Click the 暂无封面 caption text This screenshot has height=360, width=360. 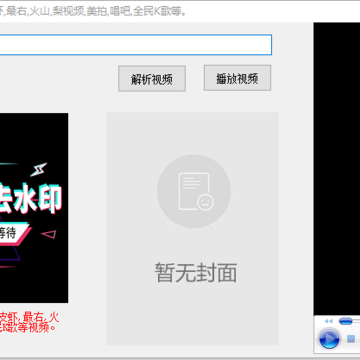196,273
